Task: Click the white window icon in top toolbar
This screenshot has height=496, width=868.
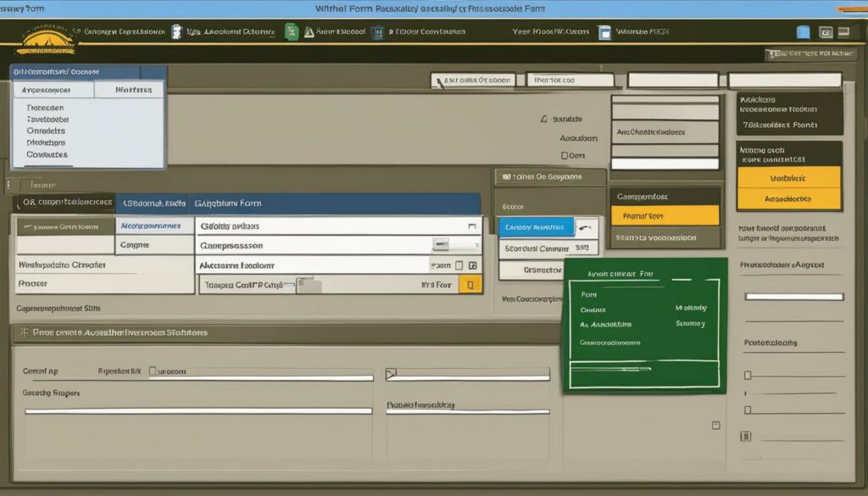Action: pyautogui.click(x=604, y=32)
